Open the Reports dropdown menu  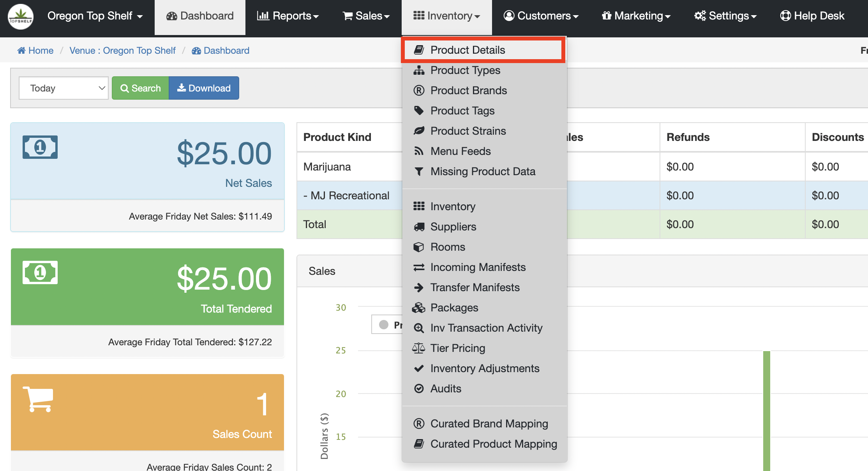pos(288,16)
